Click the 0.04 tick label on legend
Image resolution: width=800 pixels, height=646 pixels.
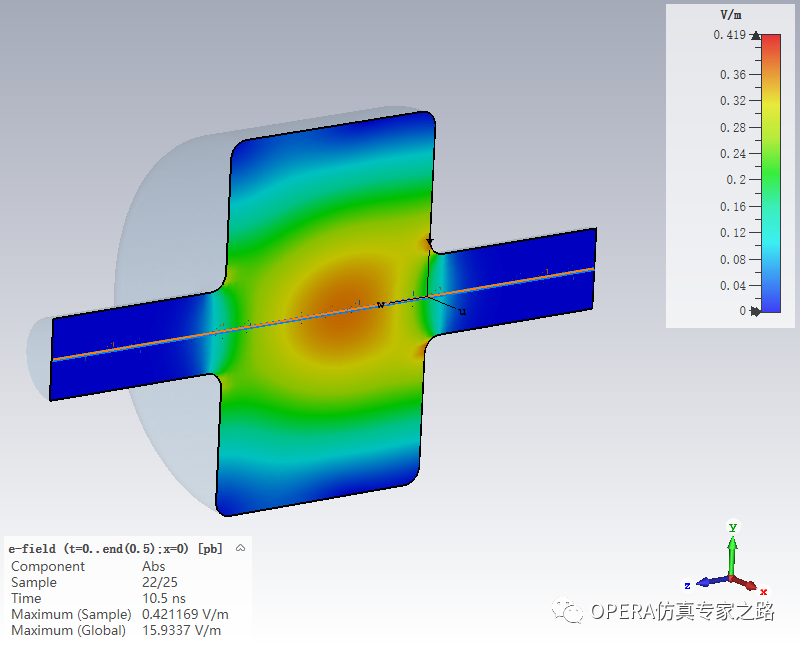[x=733, y=285]
